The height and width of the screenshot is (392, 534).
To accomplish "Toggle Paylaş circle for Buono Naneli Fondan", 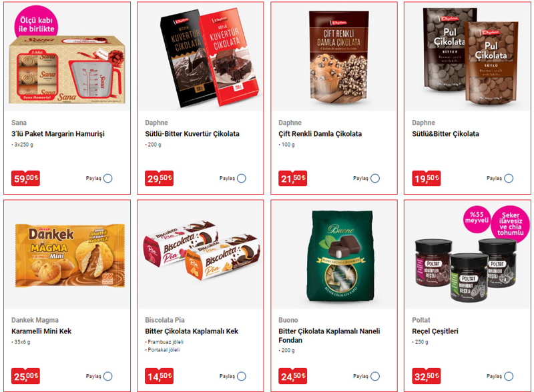I will (x=375, y=377).
